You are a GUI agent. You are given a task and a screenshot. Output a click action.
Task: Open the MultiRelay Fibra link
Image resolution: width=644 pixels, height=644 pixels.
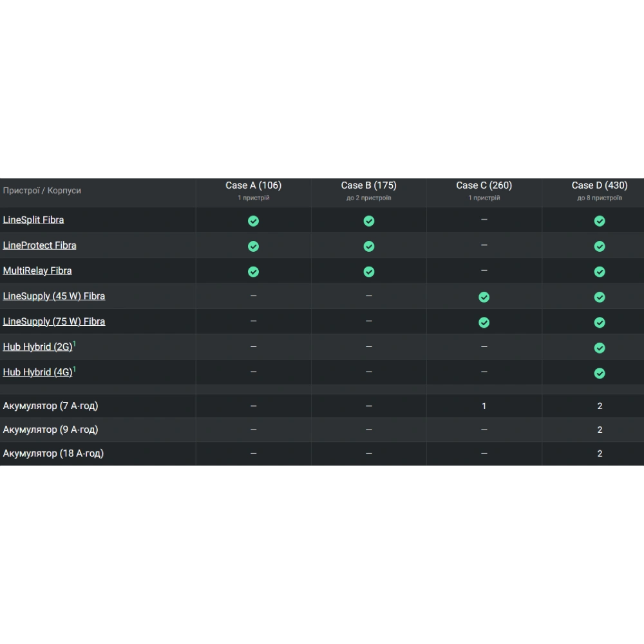(37, 271)
